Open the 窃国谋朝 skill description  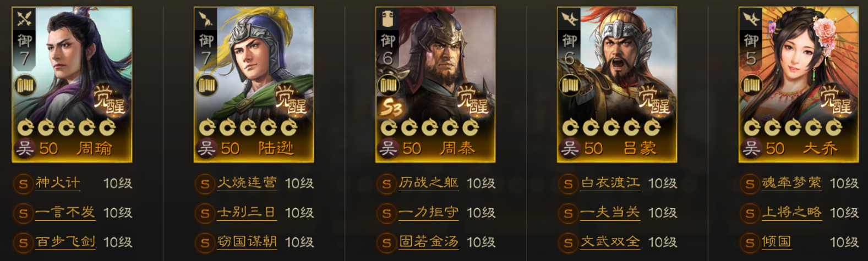point(247,242)
